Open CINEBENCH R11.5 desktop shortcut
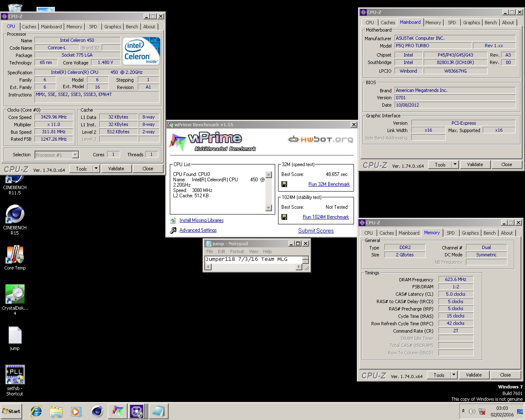525x420 pixels. (x=15, y=184)
